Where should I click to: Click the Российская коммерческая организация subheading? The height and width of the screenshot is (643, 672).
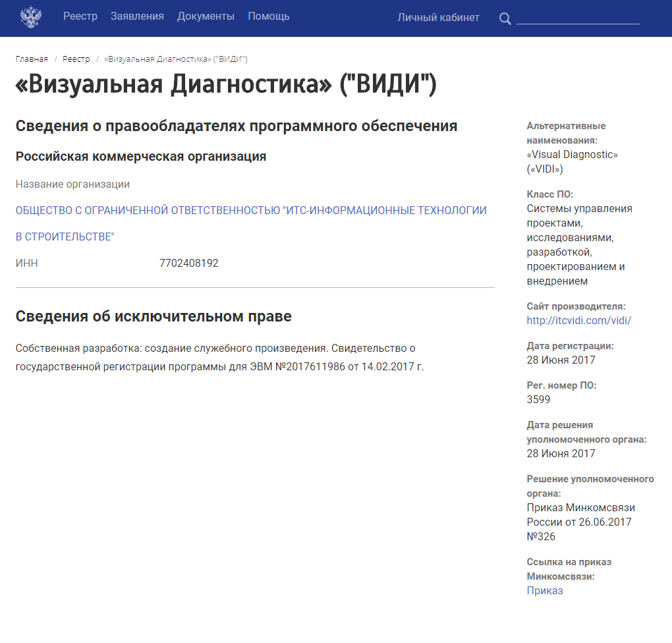point(141,156)
